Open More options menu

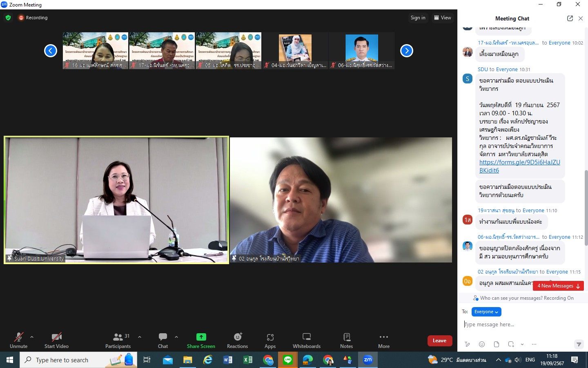pyautogui.click(x=384, y=340)
